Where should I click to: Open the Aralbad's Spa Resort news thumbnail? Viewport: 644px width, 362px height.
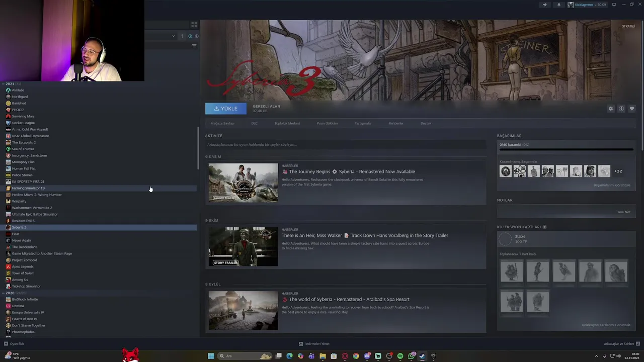[x=243, y=310]
